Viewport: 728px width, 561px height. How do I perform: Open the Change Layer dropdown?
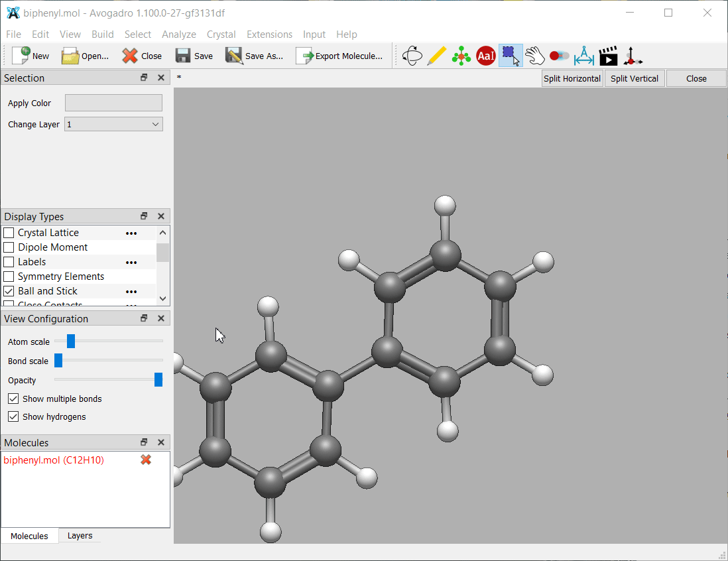pyautogui.click(x=114, y=125)
